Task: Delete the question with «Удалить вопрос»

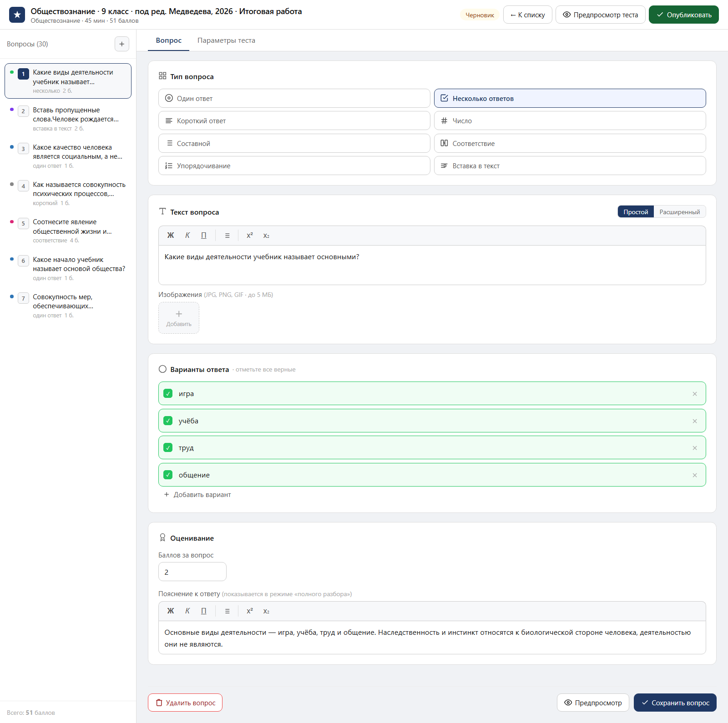Action: click(185, 703)
